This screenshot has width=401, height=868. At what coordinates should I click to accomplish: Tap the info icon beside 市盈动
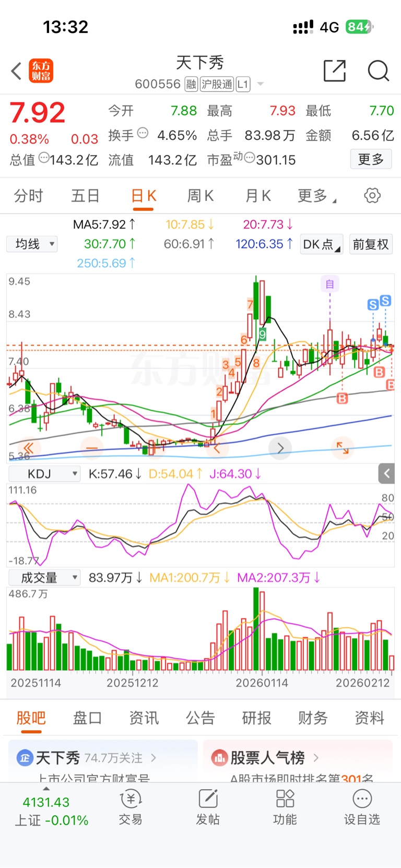coord(250,157)
